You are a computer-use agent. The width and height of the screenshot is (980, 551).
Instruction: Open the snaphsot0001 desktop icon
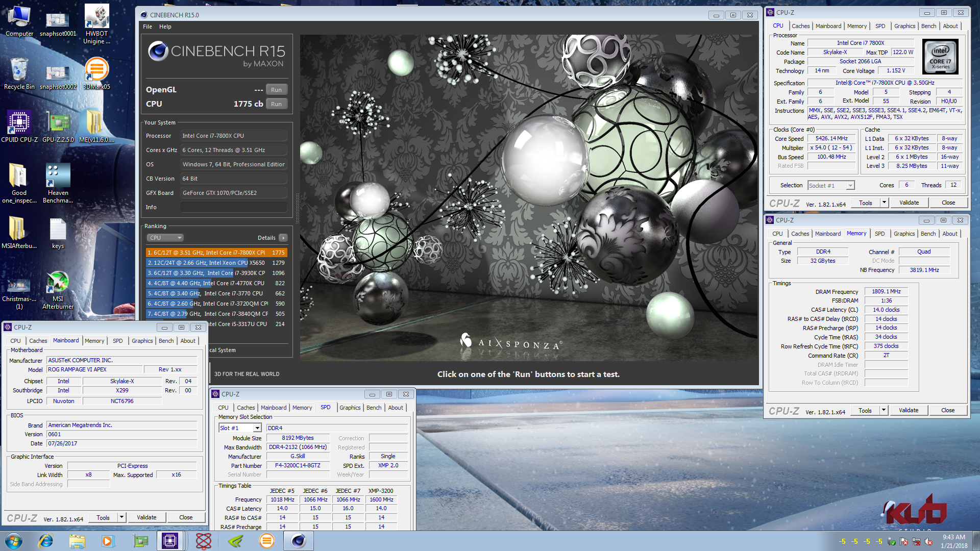[58, 23]
